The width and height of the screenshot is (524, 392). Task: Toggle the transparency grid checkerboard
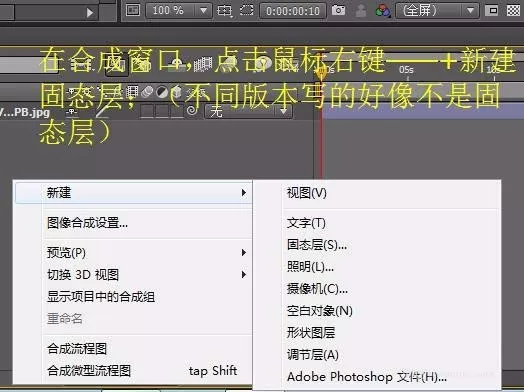[x=513, y=10]
